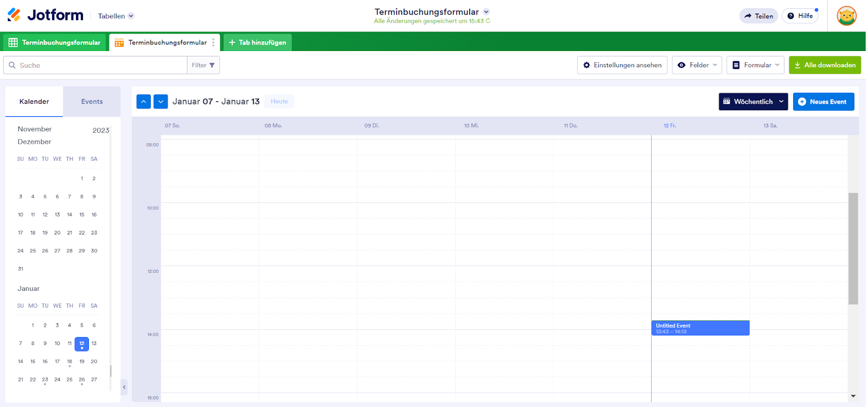The width and height of the screenshot is (868, 407).
Task: Open the Tabellen dropdown
Action: click(x=116, y=16)
